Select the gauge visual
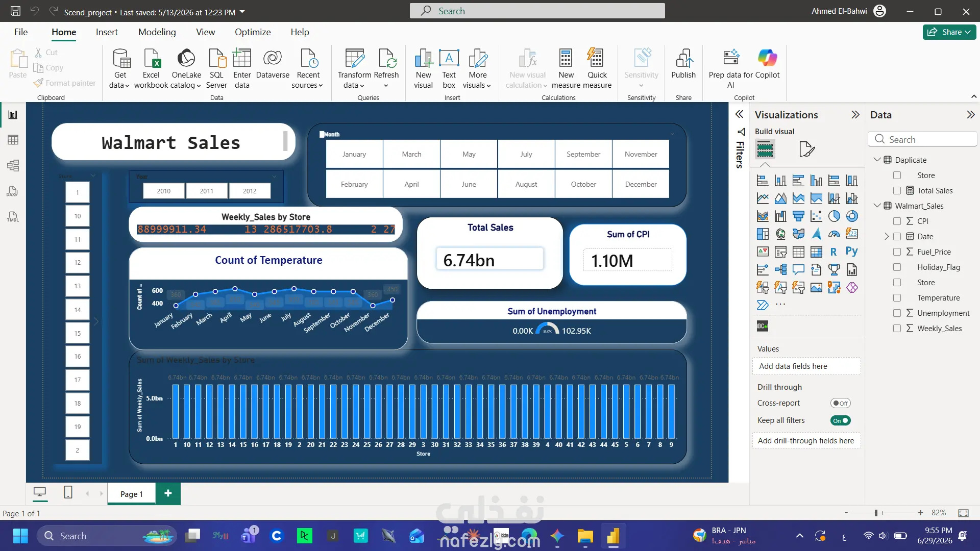 [x=834, y=234]
